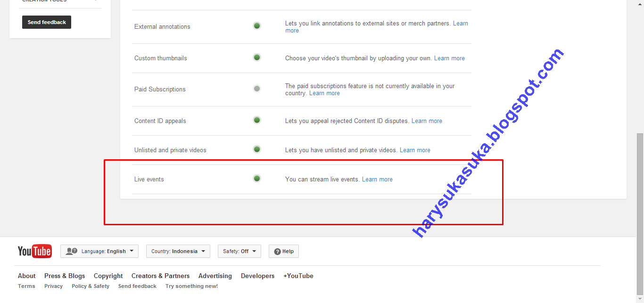The height and width of the screenshot is (303, 644).
Task: Open the +YouTube footer link
Action: pos(298,276)
